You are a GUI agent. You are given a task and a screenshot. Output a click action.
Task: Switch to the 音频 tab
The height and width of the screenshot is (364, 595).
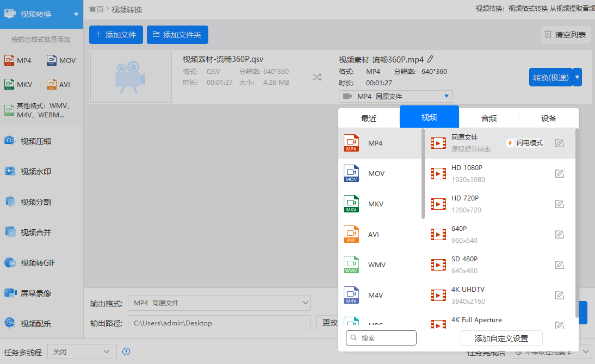click(x=488, y=118)
